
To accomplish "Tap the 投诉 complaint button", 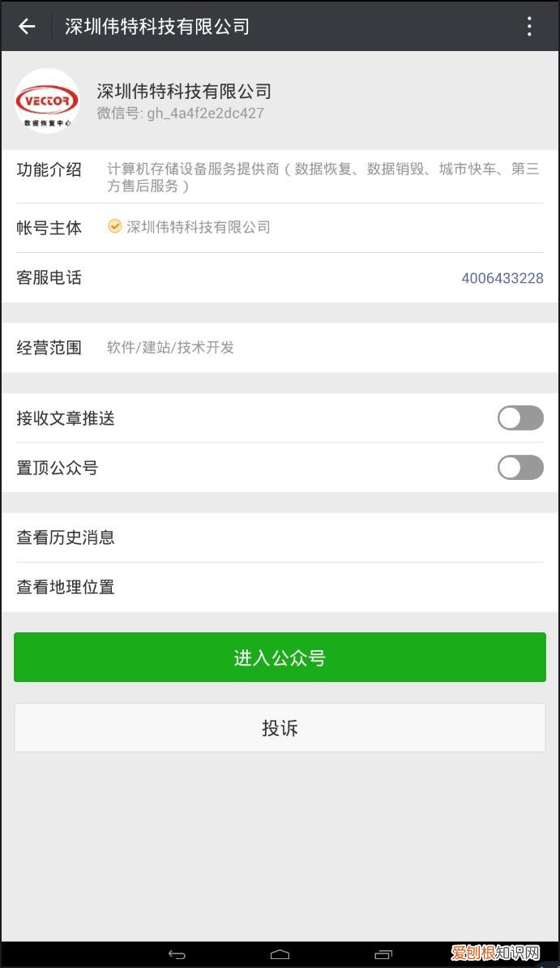I will pos(280,727).
